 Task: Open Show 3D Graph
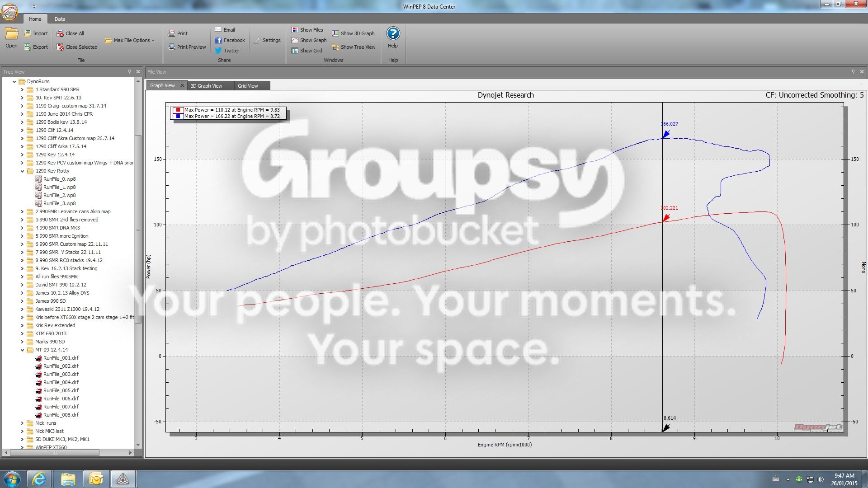[x=353, y=33]
